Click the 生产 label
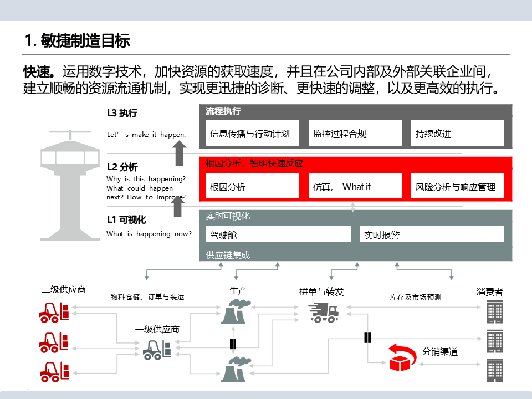The image size is (532, 399). (238, 290)
